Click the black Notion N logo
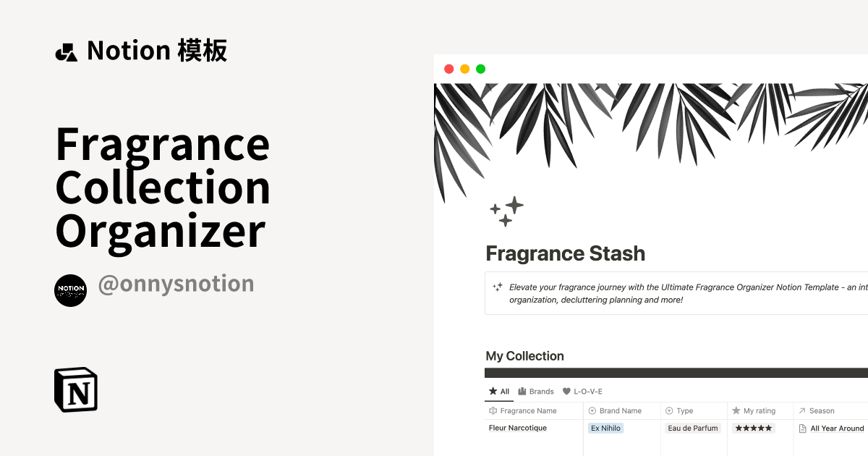The width and height of the screenshot is (868, 456). (x=75, y=389)
